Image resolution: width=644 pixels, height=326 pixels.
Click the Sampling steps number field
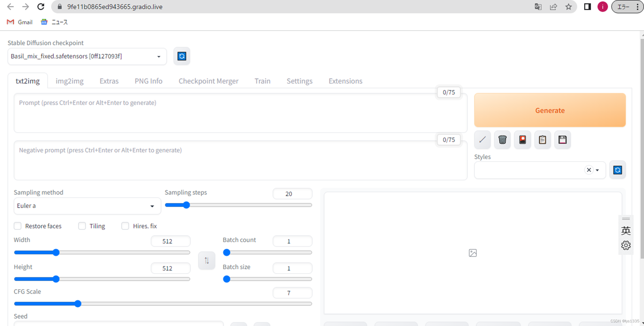tap(292, 194)
